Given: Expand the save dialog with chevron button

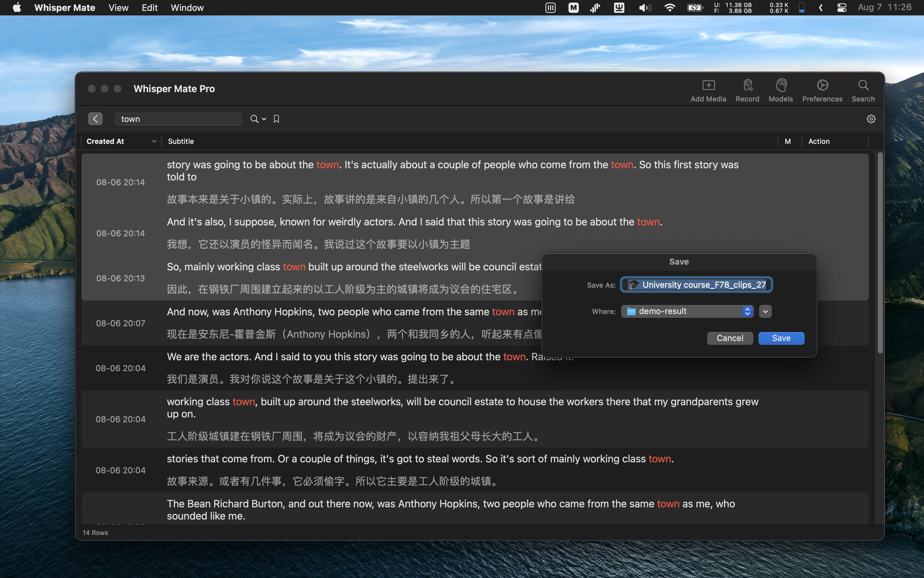Looking at the screenshot, I should coord(765,311).
